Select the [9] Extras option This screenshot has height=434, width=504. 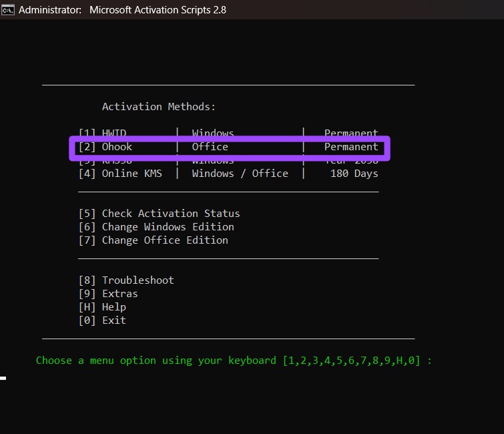pos(108,294)
